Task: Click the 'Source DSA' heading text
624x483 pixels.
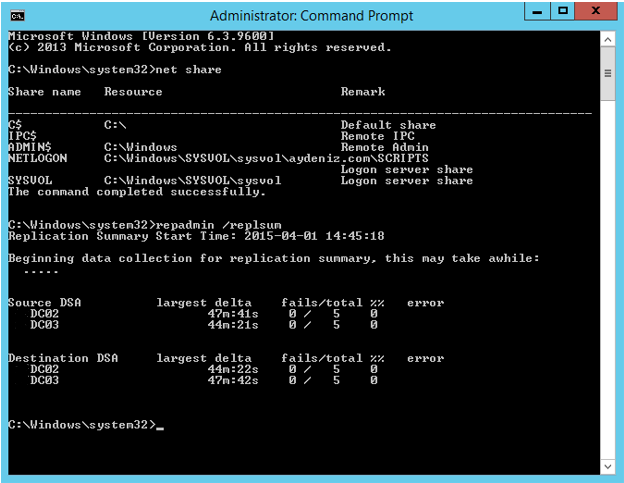Action: [x=45, y=303]
